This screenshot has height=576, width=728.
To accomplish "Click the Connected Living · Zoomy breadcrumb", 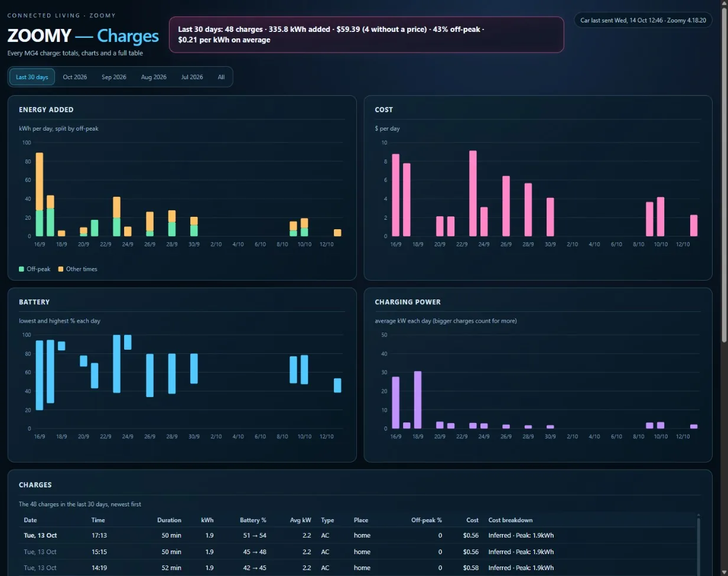I will point(61,15).
